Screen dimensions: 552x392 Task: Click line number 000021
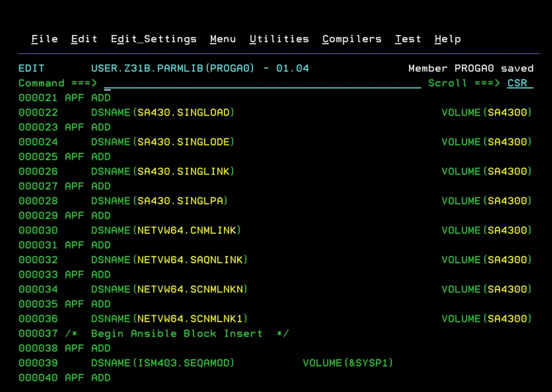[38, 98]
